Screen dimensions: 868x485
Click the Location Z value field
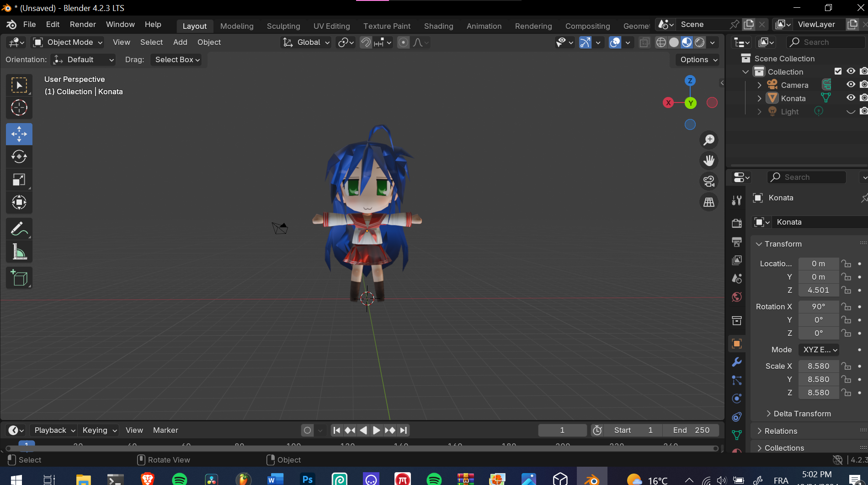tap(819, 290)
